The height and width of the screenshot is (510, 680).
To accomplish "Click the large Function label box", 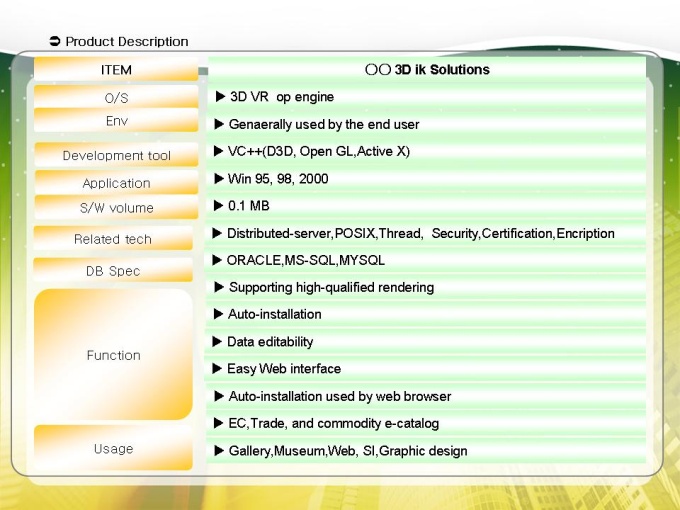I will coord(113,355).
